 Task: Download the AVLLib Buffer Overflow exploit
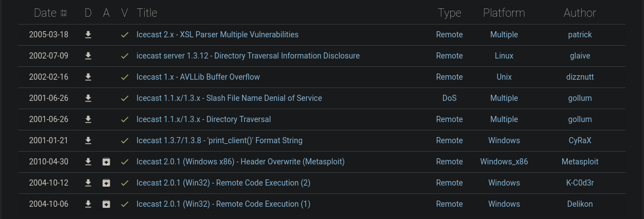point(88,77)
